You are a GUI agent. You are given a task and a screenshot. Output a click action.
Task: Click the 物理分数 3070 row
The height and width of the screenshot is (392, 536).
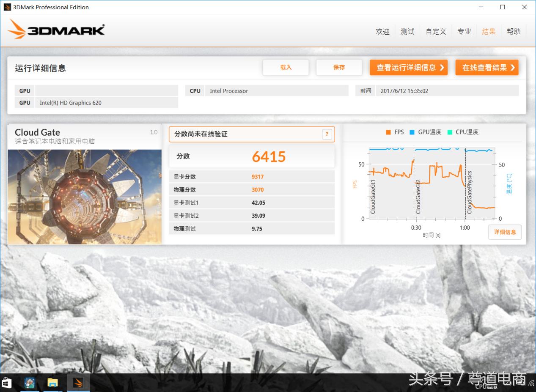click(252, 190)
